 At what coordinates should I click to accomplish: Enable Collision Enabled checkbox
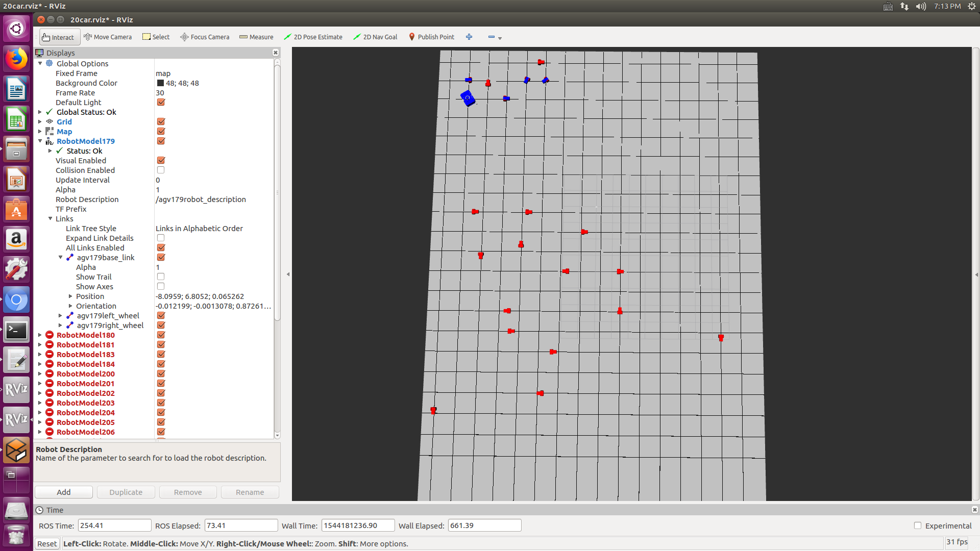[x=161, y=170]
